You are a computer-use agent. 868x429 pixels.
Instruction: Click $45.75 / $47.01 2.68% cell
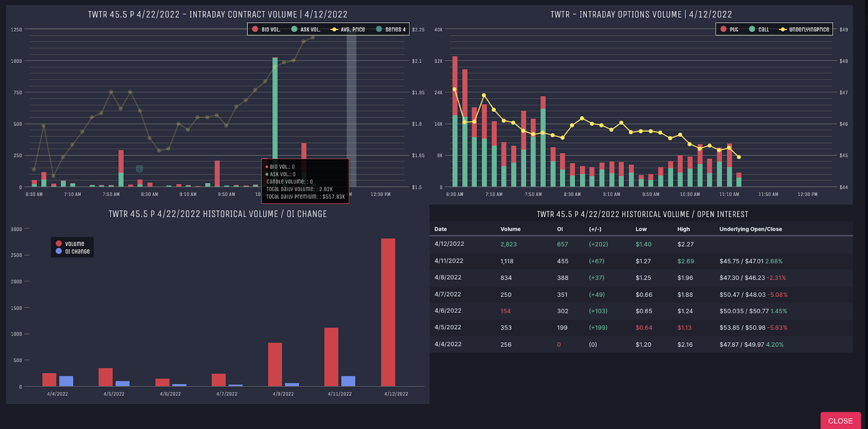coord(751,261)
